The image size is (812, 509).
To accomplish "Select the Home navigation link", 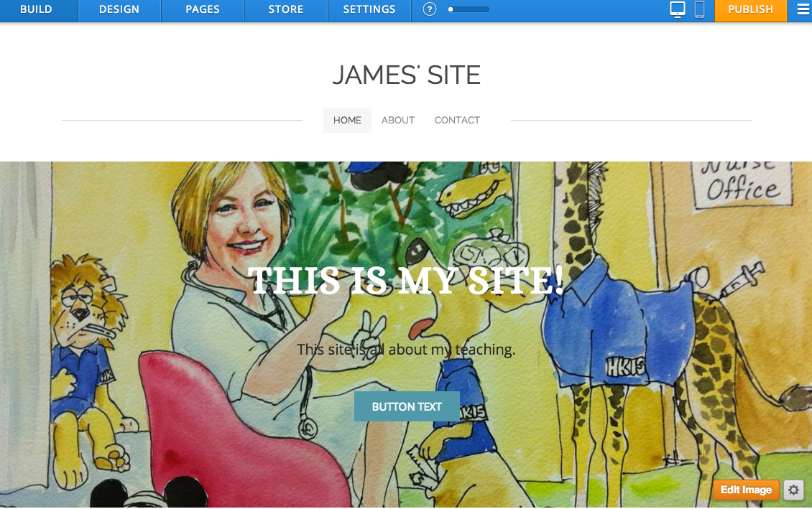I will (347, 120).
